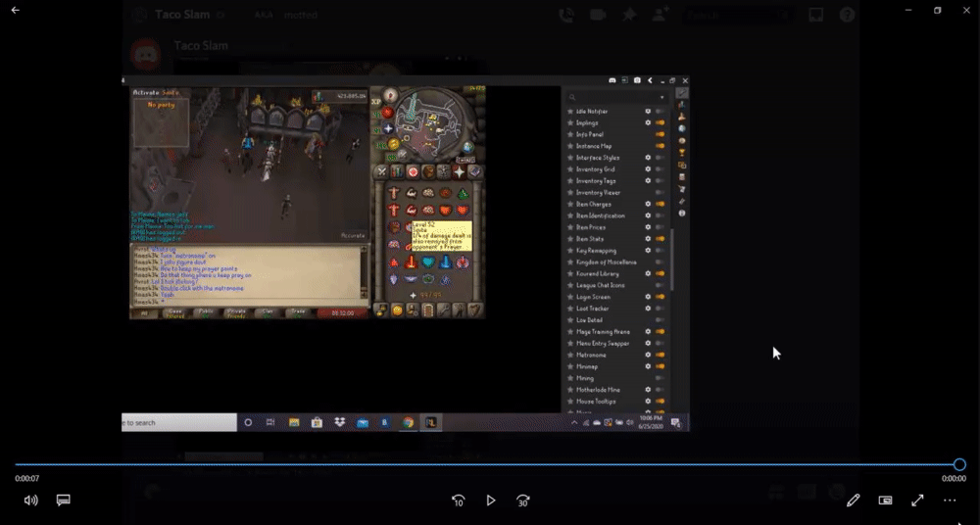Image resolution: width=980 pixels, height=525 pixels.
Task: Open Loot Tracker plugin gear settings
Action: (648, 309)
